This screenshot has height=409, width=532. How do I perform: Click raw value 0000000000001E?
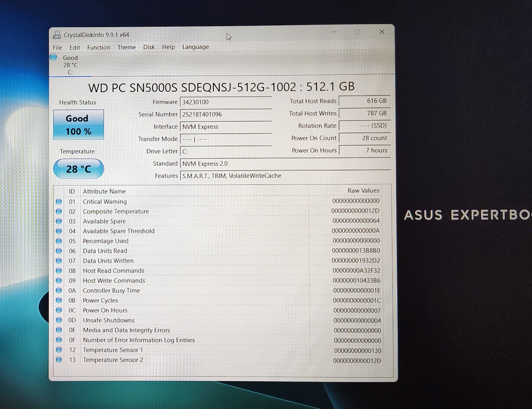click(x=357, y=291)
